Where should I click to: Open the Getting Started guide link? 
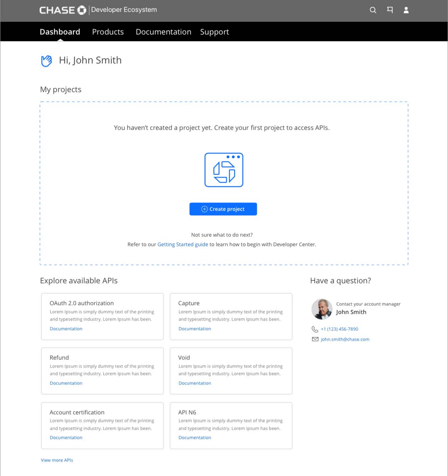pos(183,244)
